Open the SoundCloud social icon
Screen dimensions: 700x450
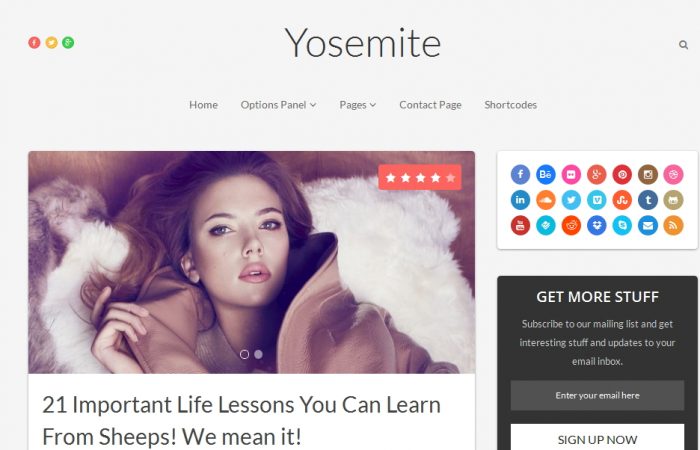pos(546,200)
